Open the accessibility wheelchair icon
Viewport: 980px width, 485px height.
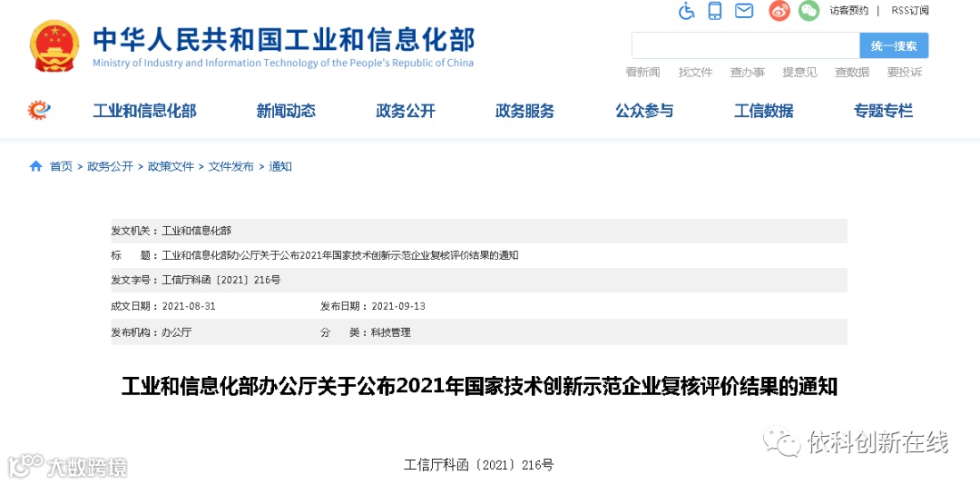[x=687, y=11]
